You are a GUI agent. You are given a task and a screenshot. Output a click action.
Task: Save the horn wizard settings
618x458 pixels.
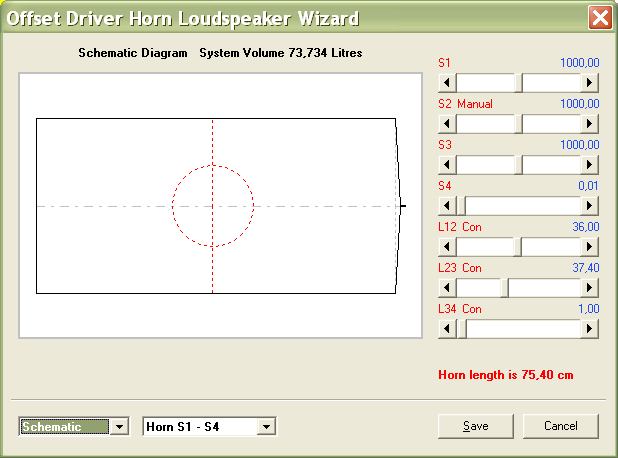476,426
